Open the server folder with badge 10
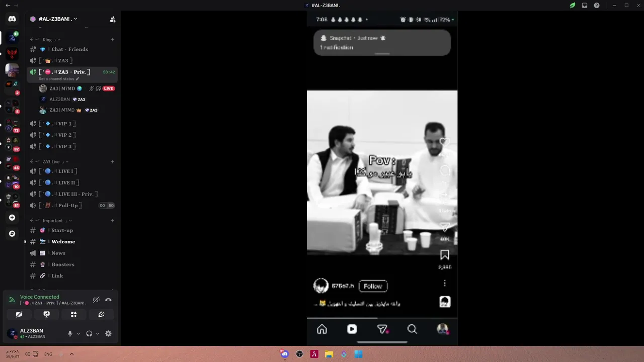This screenshot has width=644, height=362. 12,182
